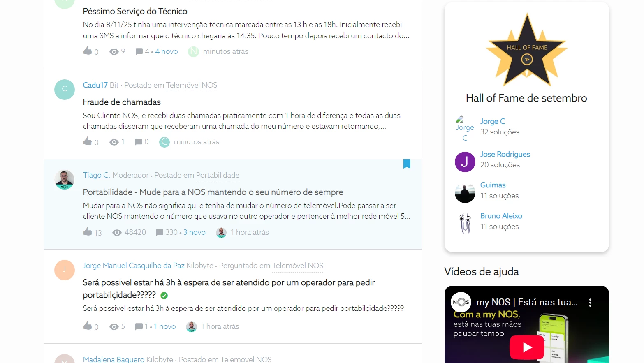Click small avatar beside second '1 hora atrás'
644x363 pixels.
point(191,327)
